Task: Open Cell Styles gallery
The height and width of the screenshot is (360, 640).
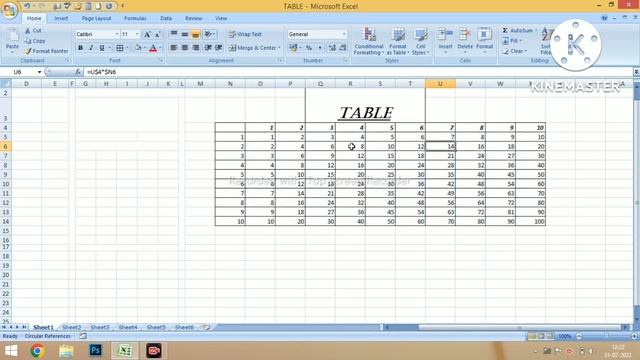Action: [x=419, y=41]
